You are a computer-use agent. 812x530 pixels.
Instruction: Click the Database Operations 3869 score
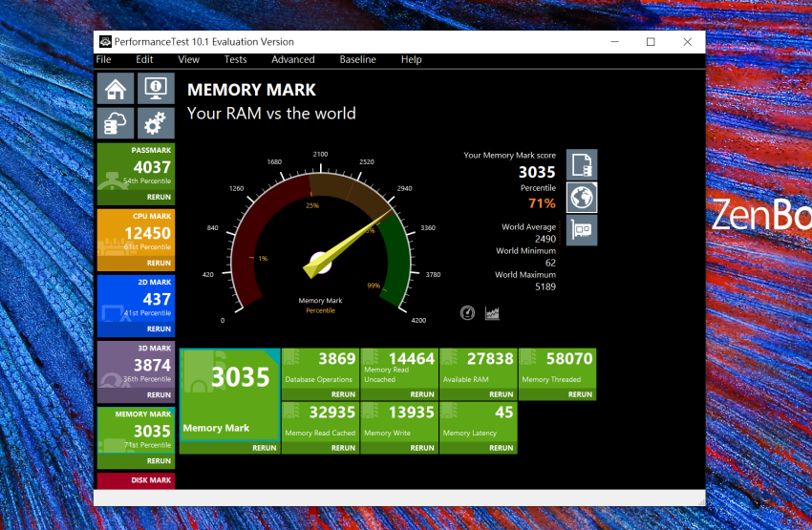[x=337, y=359]
